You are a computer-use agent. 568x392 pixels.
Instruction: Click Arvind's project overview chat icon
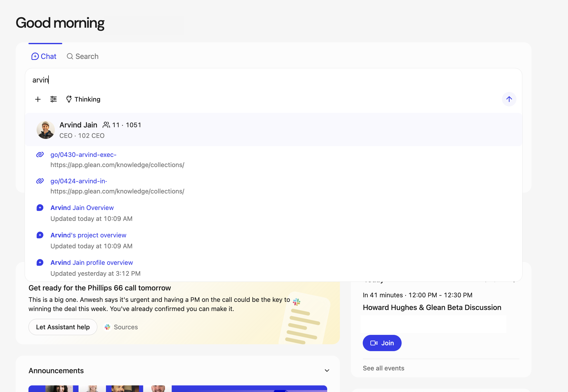tap(40, 235)
